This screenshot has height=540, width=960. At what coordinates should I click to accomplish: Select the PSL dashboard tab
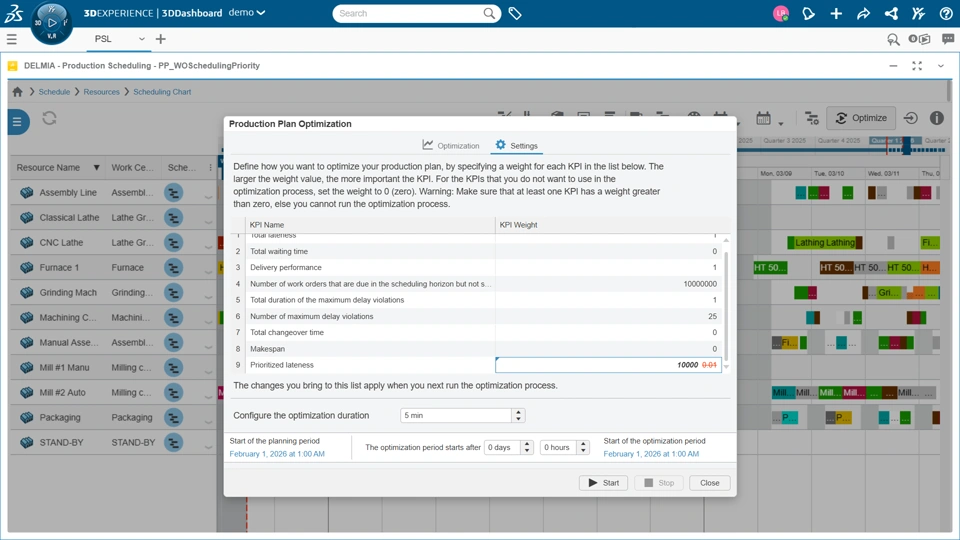coord(103,39)
